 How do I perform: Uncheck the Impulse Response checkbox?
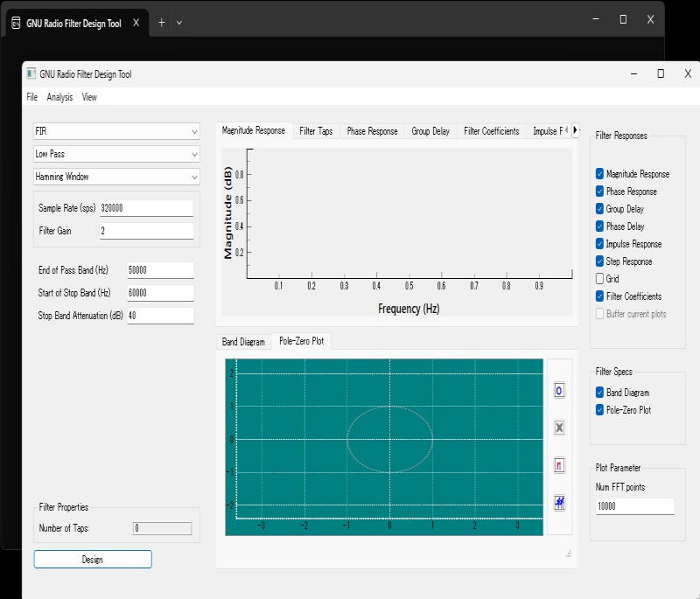[599, 243]
